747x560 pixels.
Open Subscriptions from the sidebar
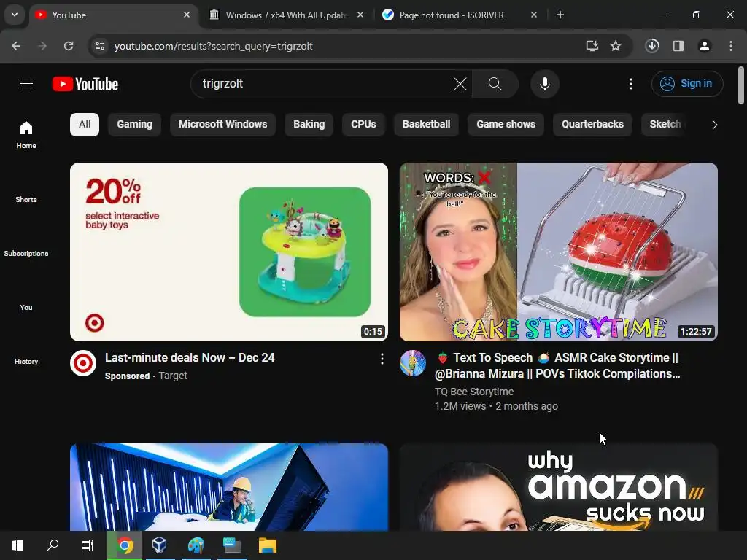[26, 253]
